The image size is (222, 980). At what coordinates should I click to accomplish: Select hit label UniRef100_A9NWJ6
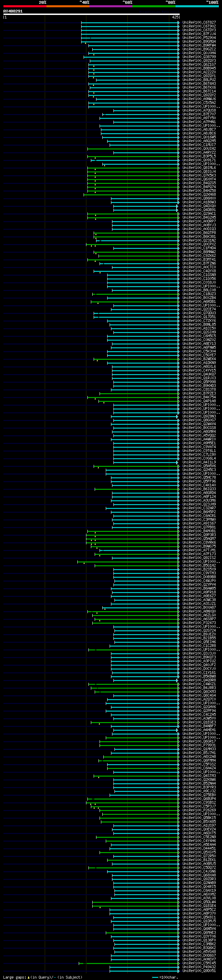(199, 99)
